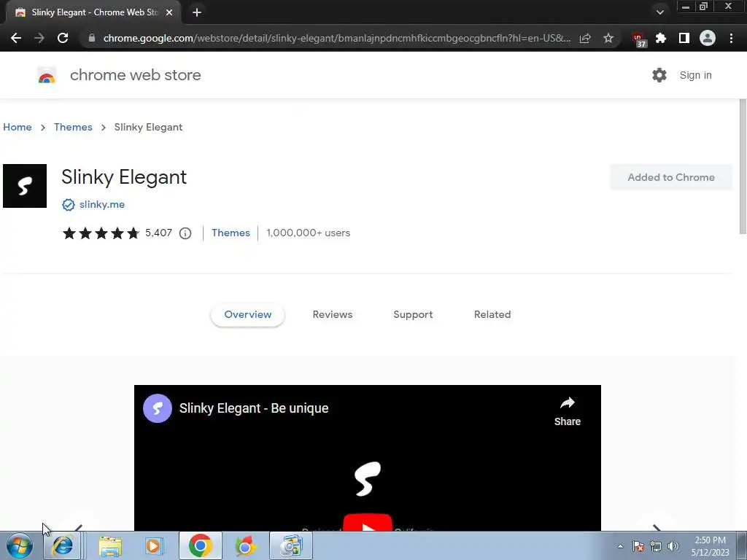
Task: Open Windows Explorer folder in taskbar
Action: point(110,545)
